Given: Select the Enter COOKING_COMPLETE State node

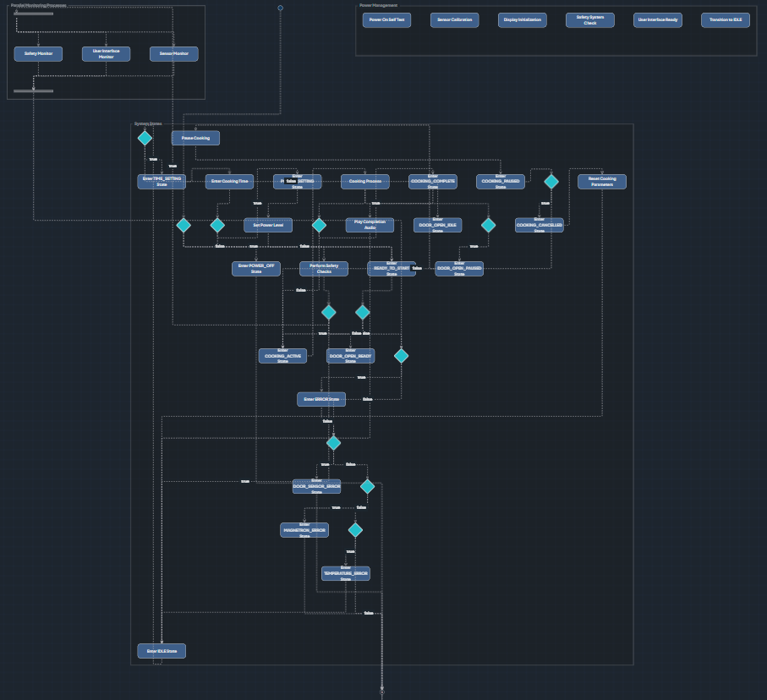Looking at the screenshot, I should tap(433, 182).
